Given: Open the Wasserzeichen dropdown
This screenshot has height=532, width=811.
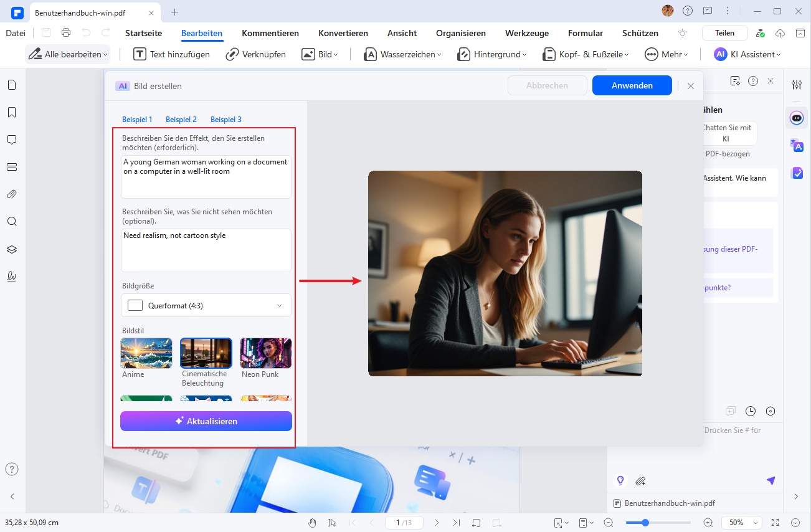Looking at the screenshot, I should [x=402, y=54].
